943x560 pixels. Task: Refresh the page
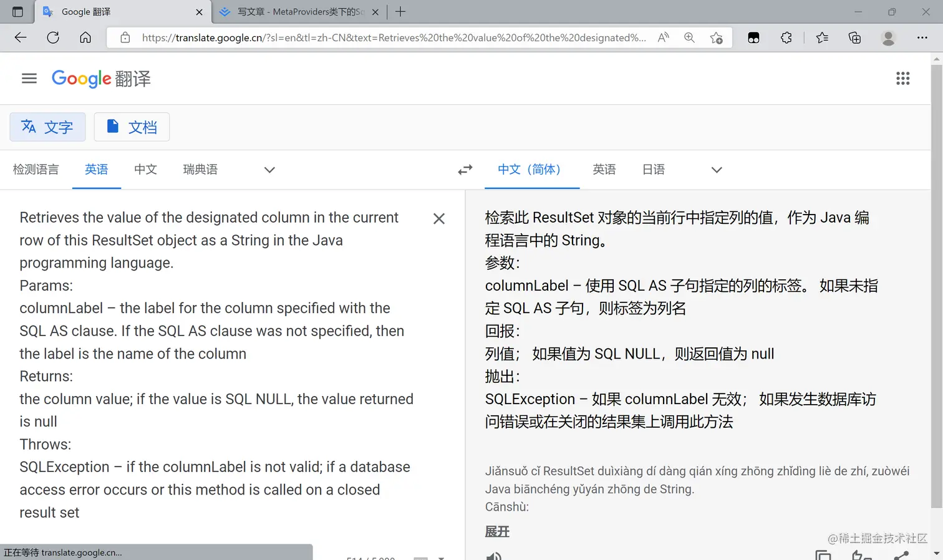[53, 37]
